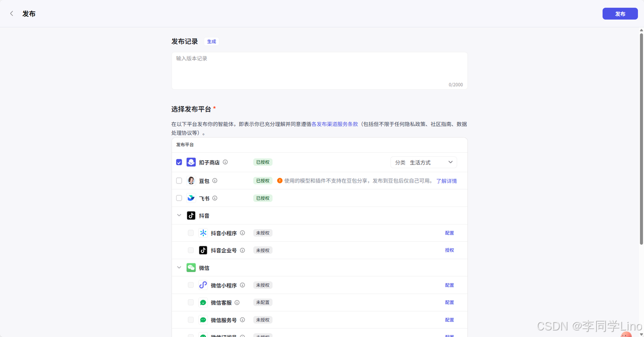
Task: Collapse the 微信 group chevron
Action: point(179,267)
